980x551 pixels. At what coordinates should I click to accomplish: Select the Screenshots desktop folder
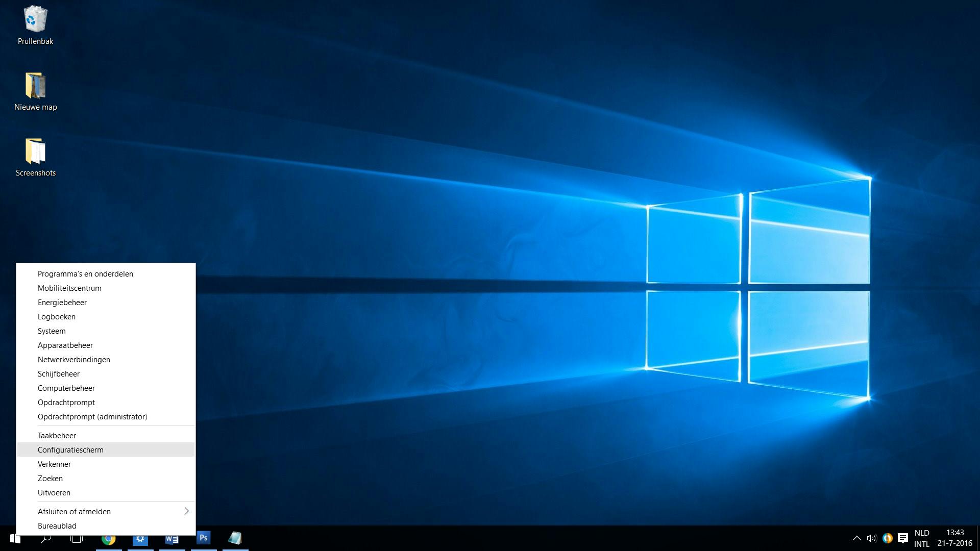click(x=35, y=152)
